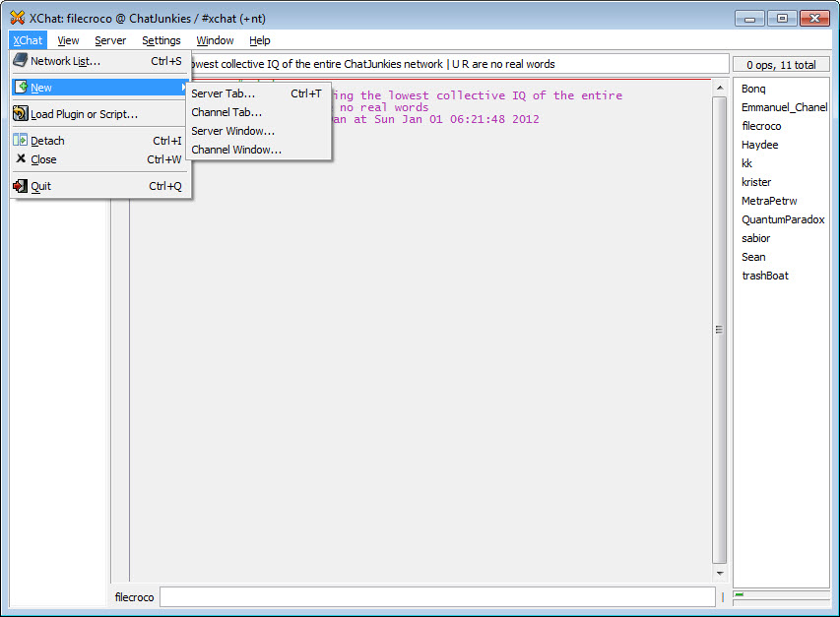
Task: Open the View menu
Action: (68, 40)
